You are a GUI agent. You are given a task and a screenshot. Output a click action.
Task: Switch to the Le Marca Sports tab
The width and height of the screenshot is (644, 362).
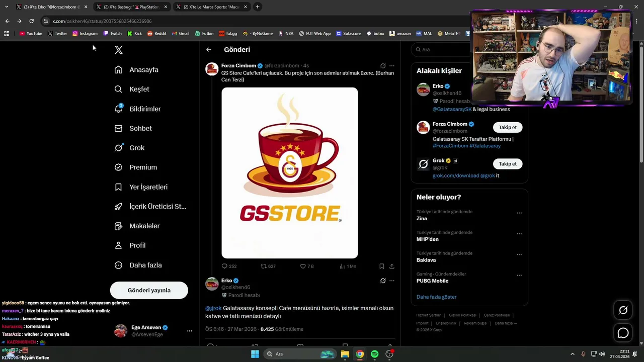point(211,7)
